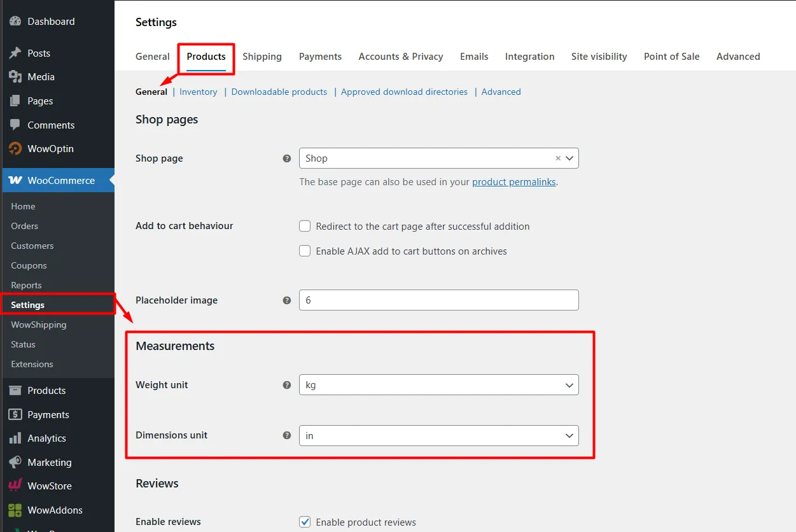Follow the product permalinks link

(x=513, y=181)
